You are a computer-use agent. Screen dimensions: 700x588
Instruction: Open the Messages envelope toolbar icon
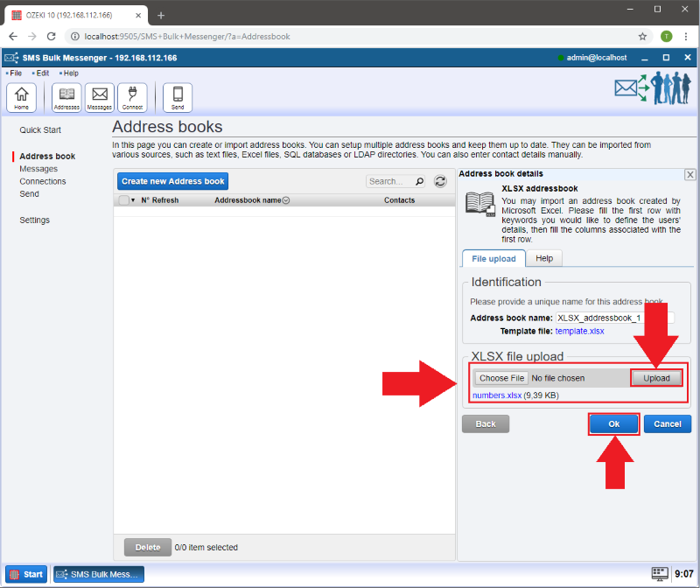click(99, 97)
